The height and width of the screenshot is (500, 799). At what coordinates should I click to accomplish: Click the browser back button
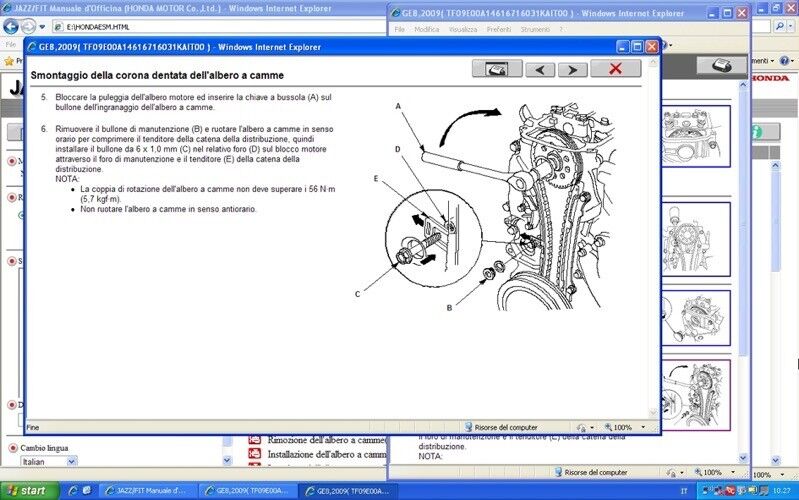coord(12,27)
